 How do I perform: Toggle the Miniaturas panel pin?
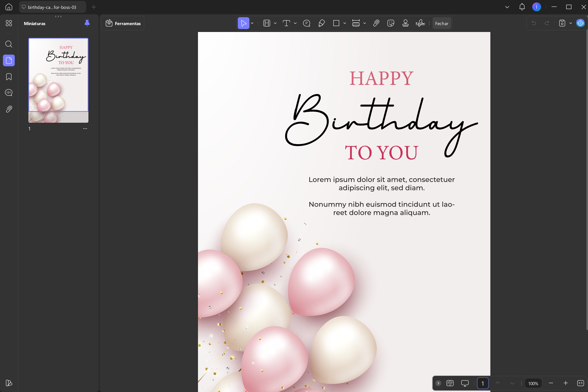tap(87, 23)
